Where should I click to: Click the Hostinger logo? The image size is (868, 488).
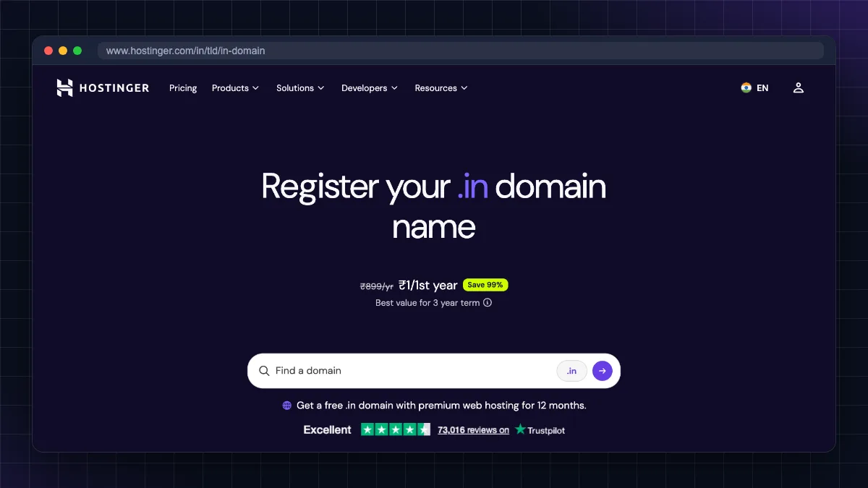point(103,88)
